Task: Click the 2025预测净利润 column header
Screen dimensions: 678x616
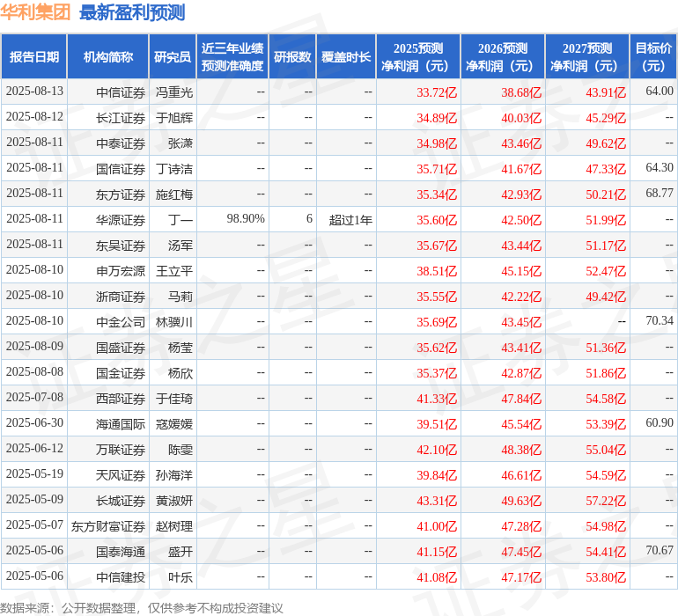Action: click(417, 57)
